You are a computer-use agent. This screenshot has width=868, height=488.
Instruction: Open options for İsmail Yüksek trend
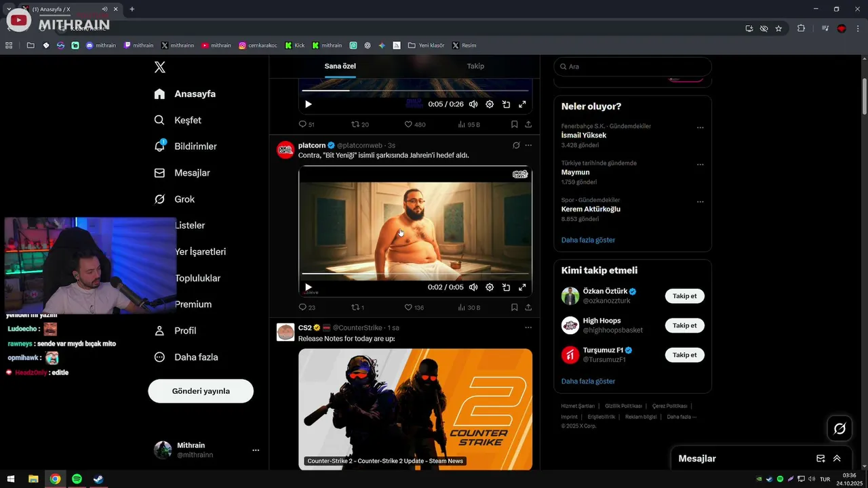pos(701,127)
